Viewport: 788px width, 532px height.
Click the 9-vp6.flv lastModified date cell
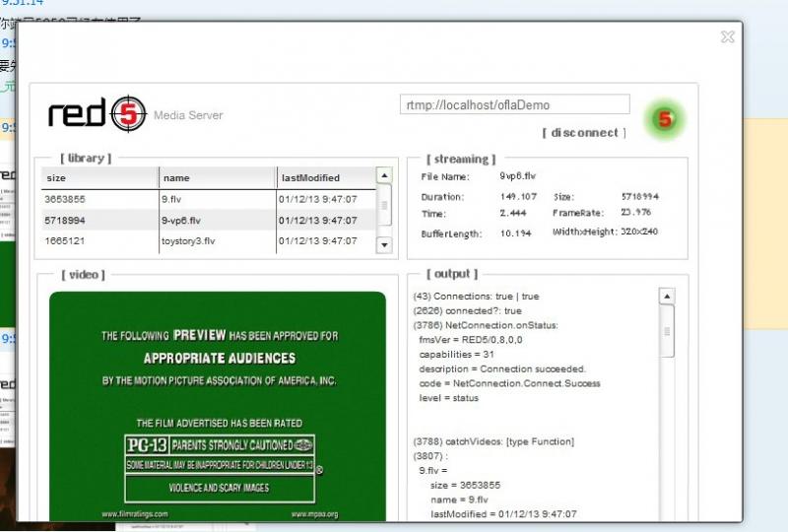point(318,221)
